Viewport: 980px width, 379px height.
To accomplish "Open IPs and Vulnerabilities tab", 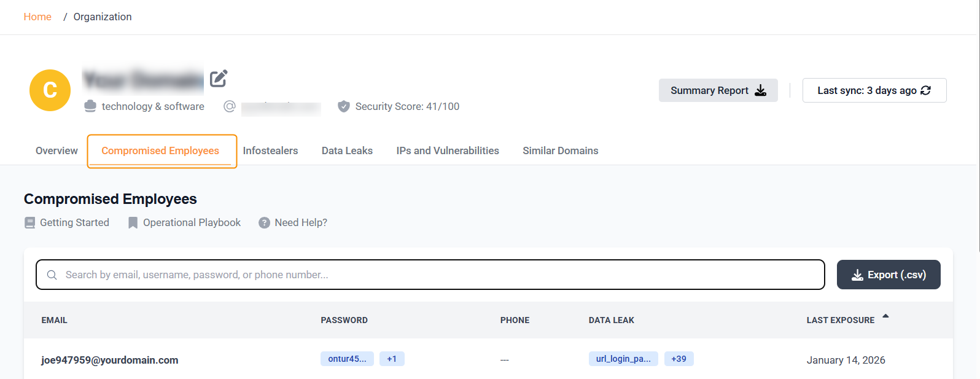I will (x=447, y=150).
